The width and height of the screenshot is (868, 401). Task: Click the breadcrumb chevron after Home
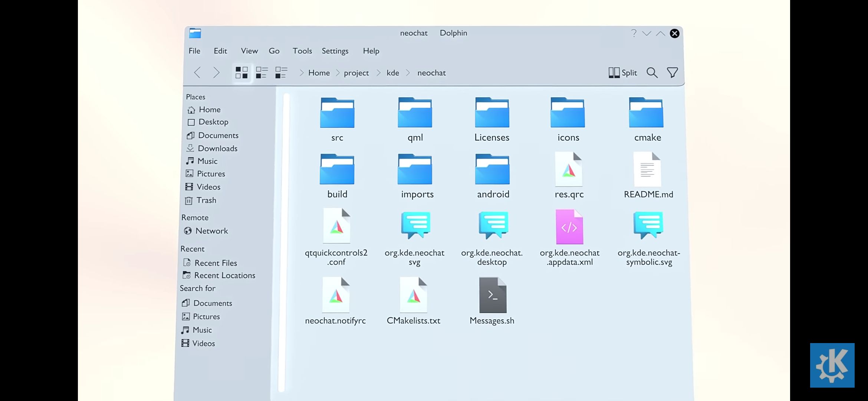pyautogui.click(x=337, y=73)
